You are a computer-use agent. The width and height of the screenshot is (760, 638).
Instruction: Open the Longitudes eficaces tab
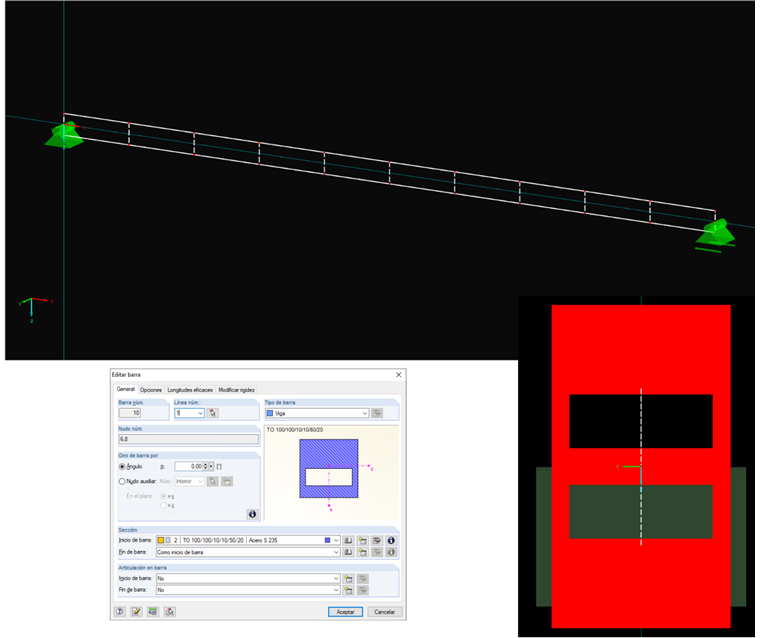pos(190,390)
